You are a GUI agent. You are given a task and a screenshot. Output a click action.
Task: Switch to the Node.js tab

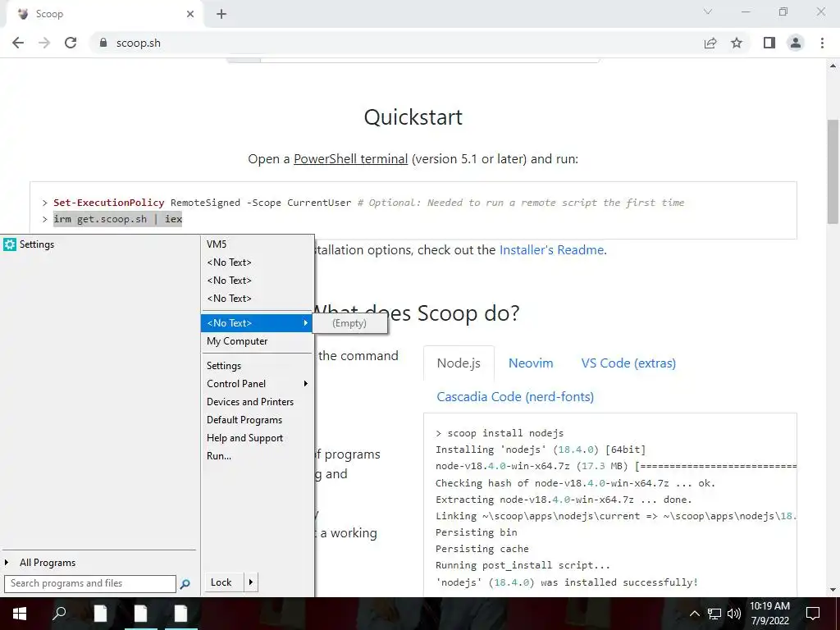tap(459, 363)
